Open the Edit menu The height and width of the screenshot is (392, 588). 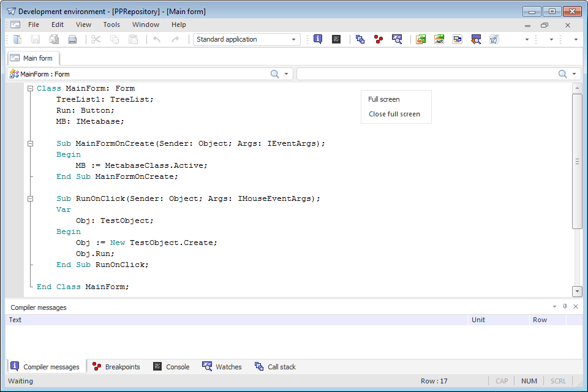(58, 24)
